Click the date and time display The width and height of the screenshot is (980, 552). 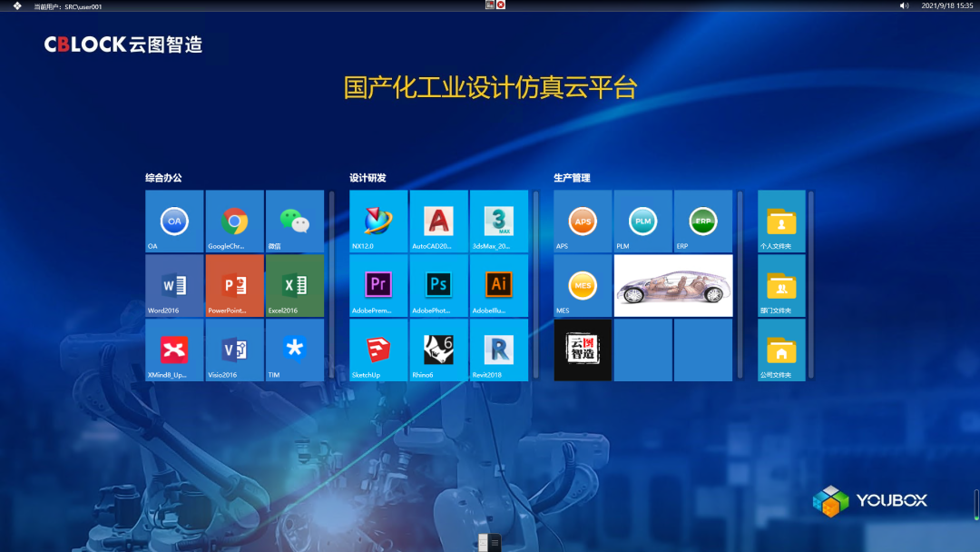946,5
